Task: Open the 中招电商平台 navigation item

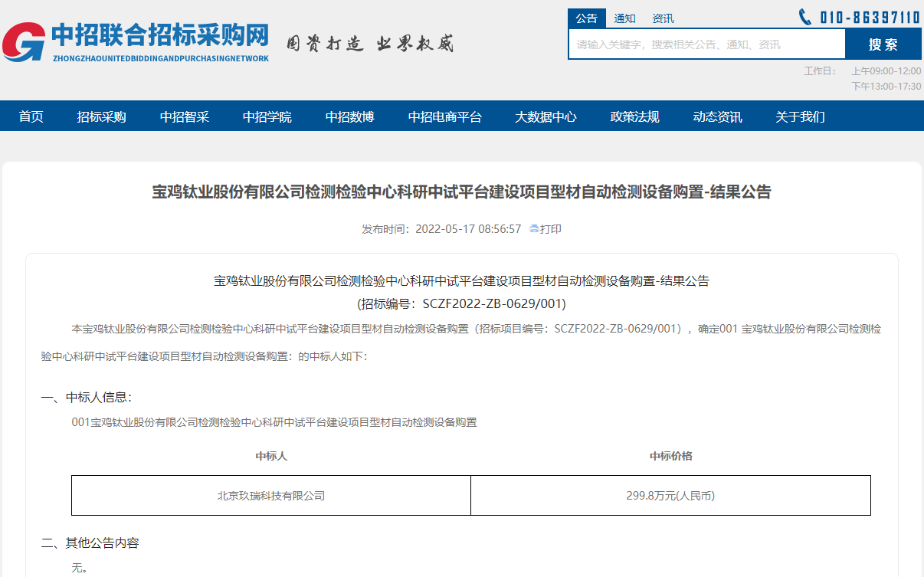Action: tap(444, 116)
